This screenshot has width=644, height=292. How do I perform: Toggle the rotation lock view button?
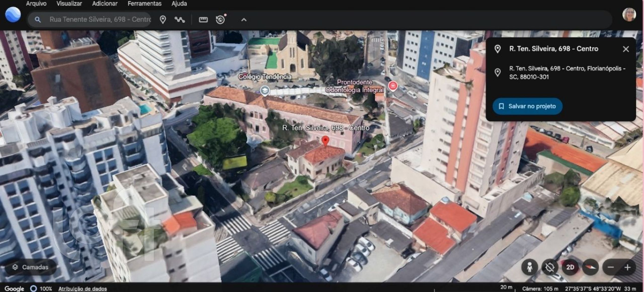pos(550,267)
